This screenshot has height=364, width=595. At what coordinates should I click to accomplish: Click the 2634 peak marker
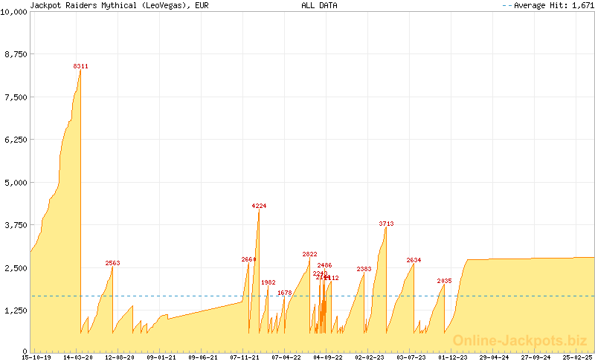(414, 260)
